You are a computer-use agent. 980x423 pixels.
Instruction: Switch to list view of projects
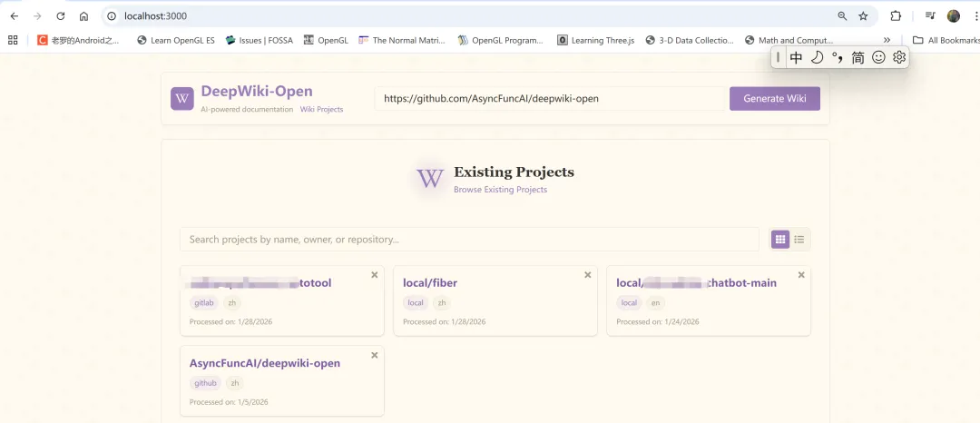(x=799, y=240)
